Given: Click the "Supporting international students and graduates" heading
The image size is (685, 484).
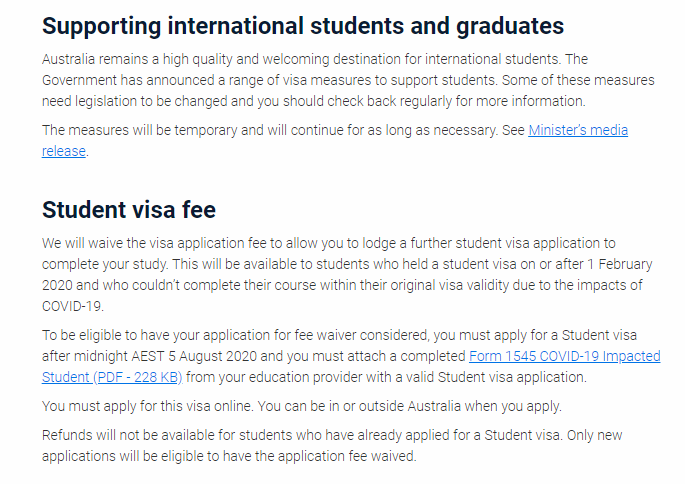Looking at the screenshot, I should [x=303, y=25].
